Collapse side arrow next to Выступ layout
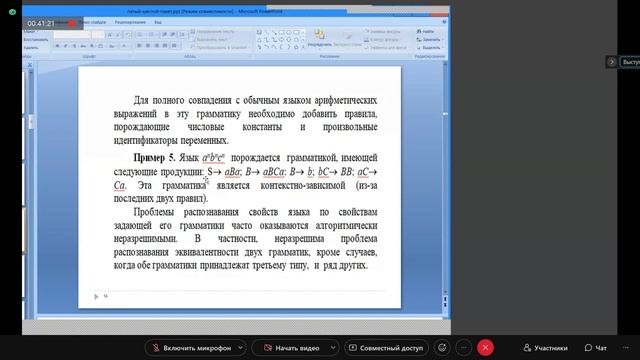This screenshot has width=640, height=360. tap(611, 62)
